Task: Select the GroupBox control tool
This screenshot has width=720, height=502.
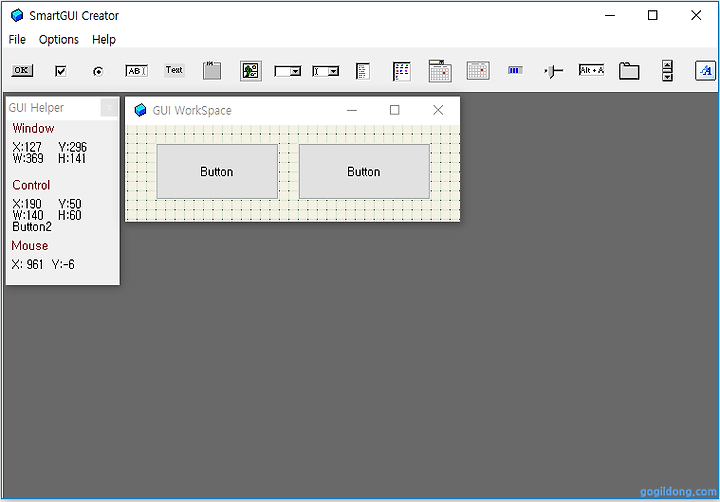Action: (x=212, y=71)
